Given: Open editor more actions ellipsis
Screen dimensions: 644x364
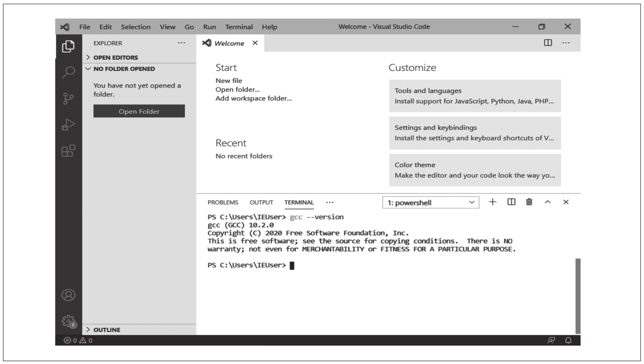Looking at the screenshot, I should pyautogui.click(x=566, y=43).
